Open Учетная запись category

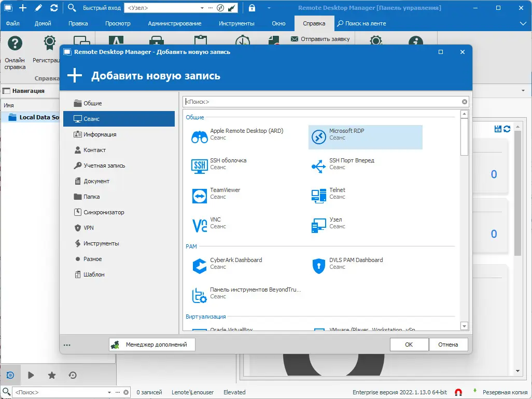pos(119,166)
